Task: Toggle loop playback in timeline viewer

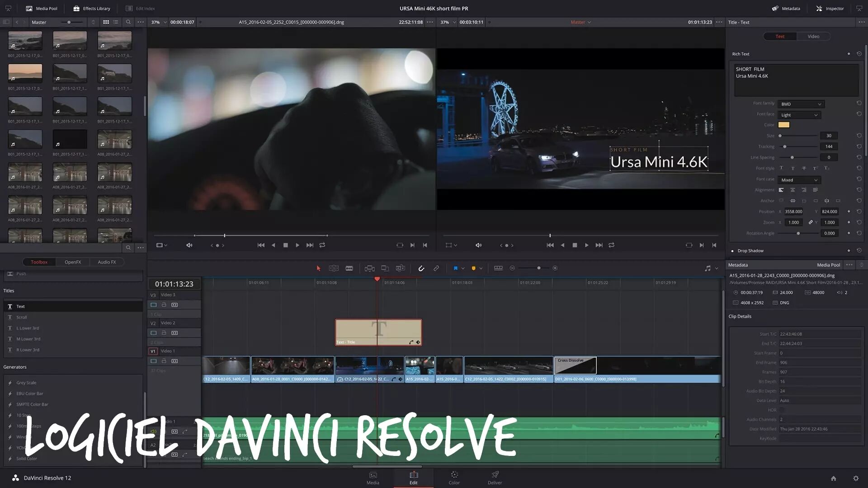Action: (x=611, y=245)
